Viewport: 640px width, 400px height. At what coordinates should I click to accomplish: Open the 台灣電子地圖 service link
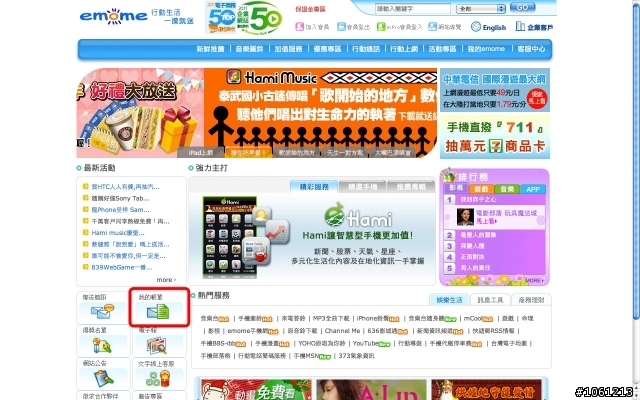[x=509, y=344]
